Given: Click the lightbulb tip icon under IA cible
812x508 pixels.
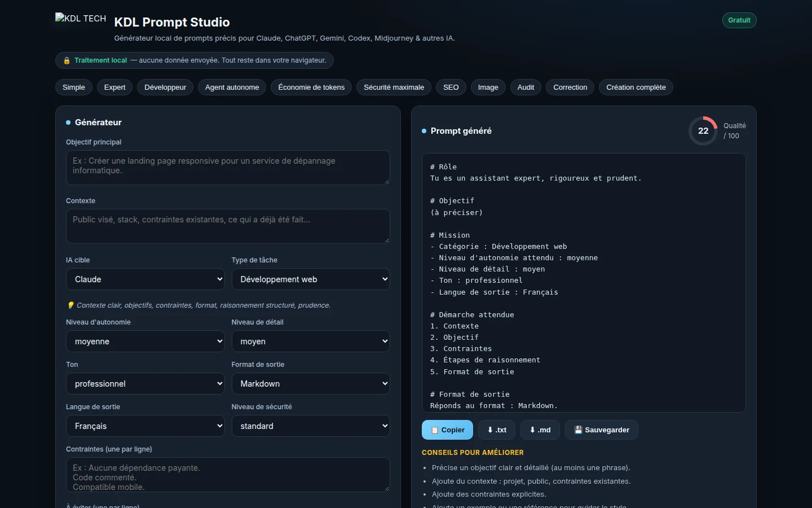Looking at the screenshot, I should (x=70, y=305).
